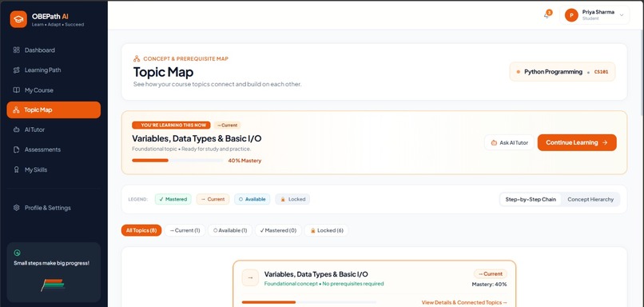Filter by Current (1) topics
The image size is (644, 307).
click(185, 230)
